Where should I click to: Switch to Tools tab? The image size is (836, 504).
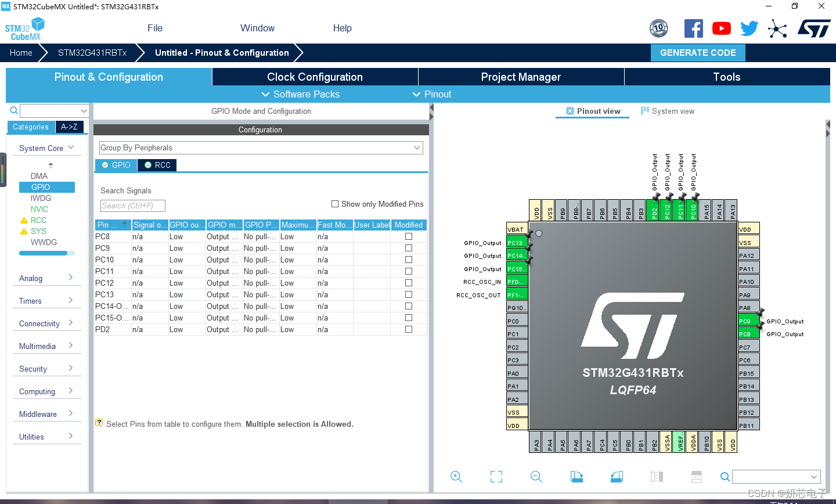point(727,77)
